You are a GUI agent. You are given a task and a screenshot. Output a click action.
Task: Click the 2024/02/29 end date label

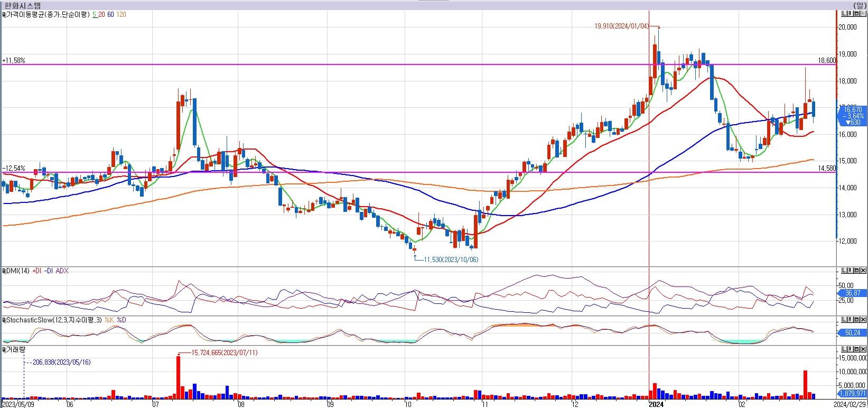coord(850,404)
